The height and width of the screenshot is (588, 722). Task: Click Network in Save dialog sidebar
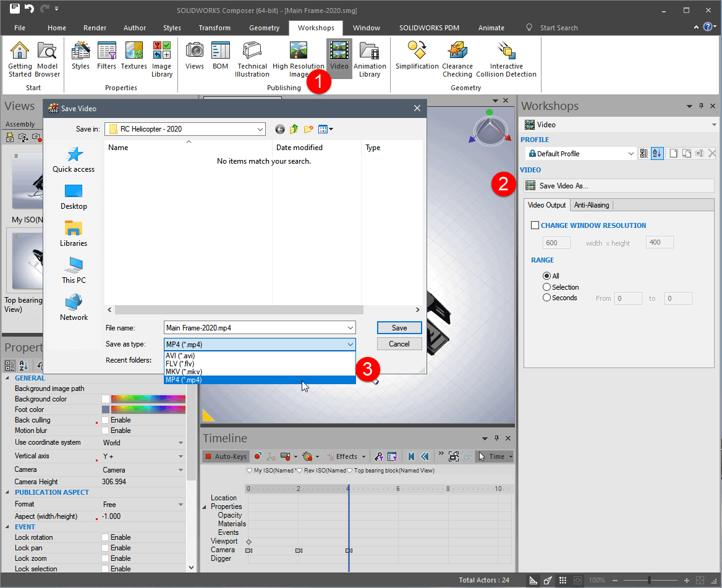pos(74,308)
